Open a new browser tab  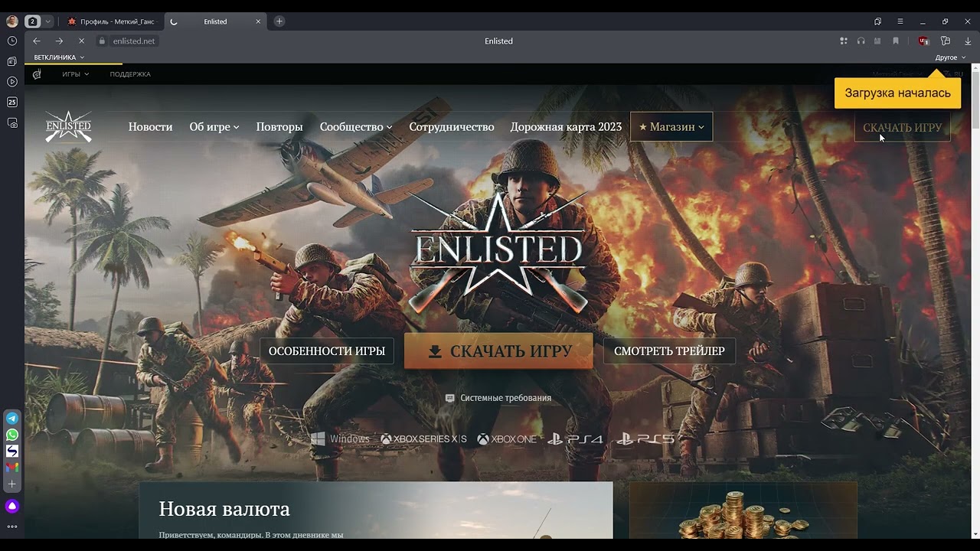pyautogui.click(x=279, y=21)
